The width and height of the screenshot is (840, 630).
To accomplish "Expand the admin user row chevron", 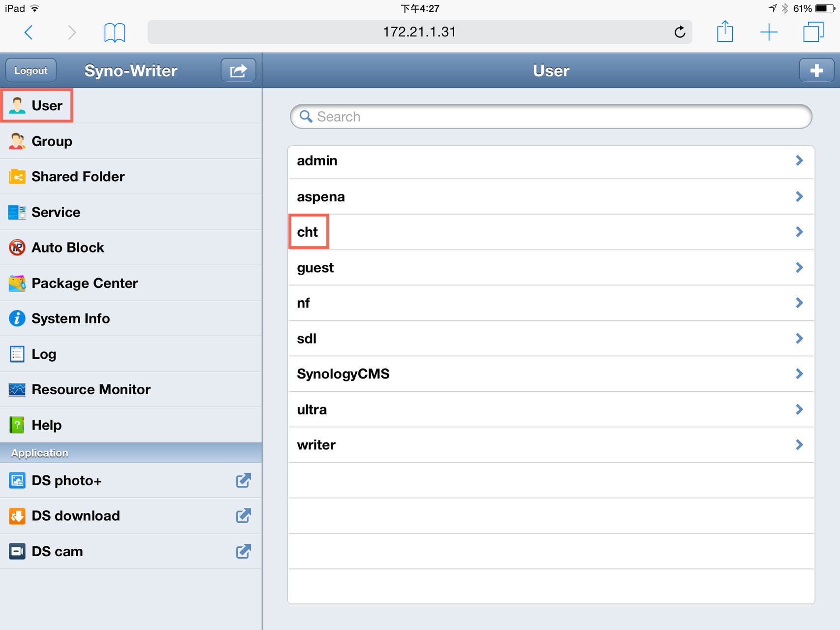I will coord(799,160).
